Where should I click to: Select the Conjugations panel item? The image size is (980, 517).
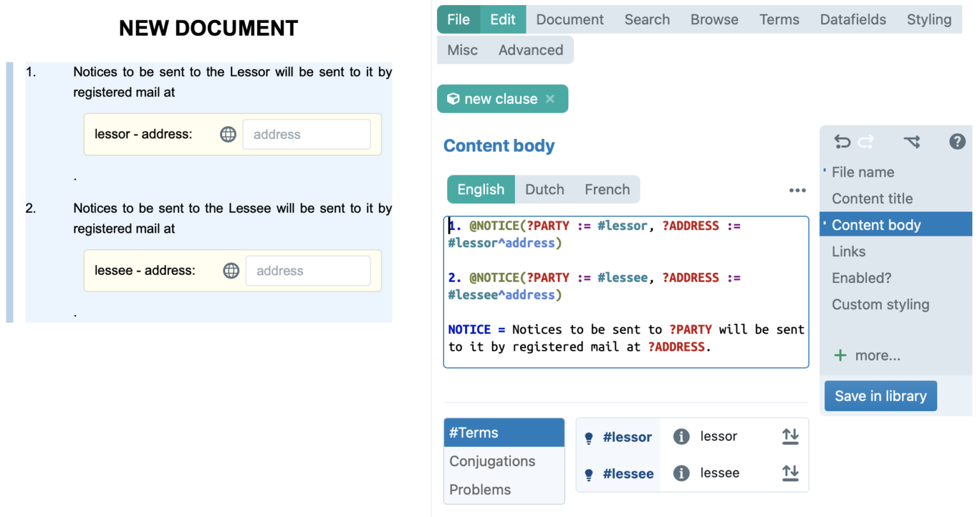[492, 462]
